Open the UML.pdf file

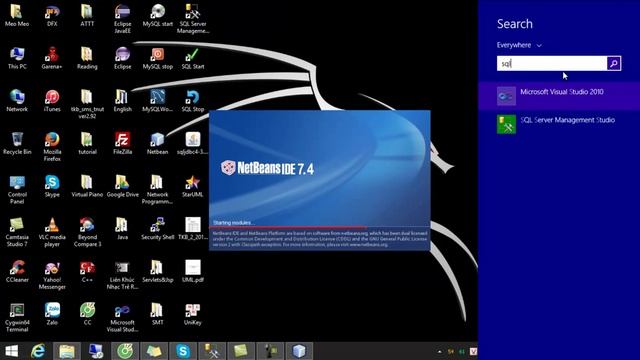click(193, 271)
